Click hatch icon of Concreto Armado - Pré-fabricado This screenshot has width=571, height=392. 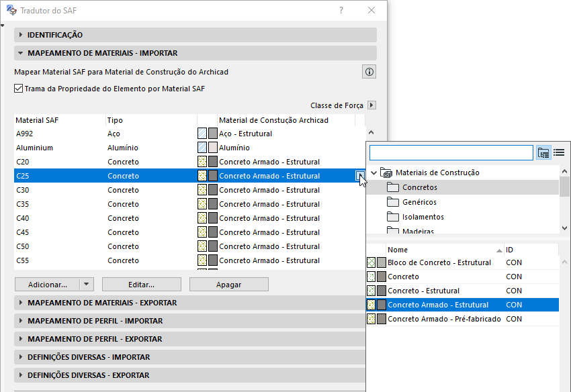coord(371,319)
